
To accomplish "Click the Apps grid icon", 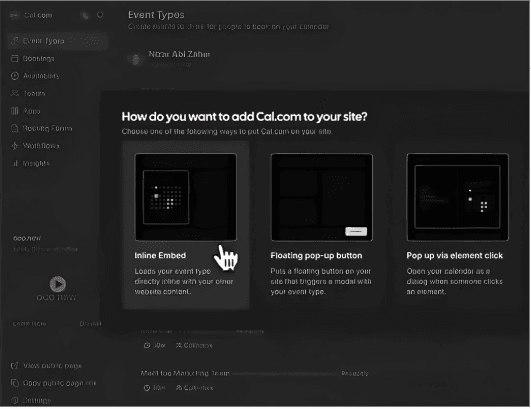I will [x=15, y=111].
